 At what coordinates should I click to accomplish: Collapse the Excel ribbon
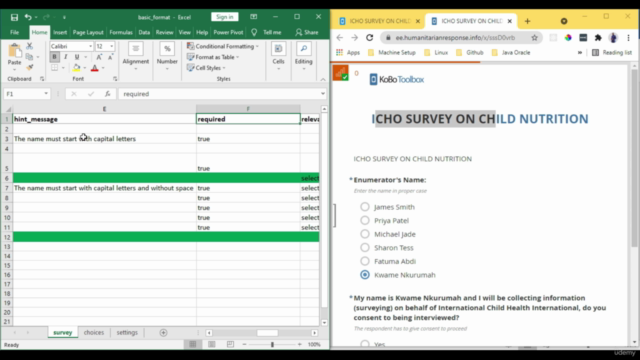(x=323, y=79)
